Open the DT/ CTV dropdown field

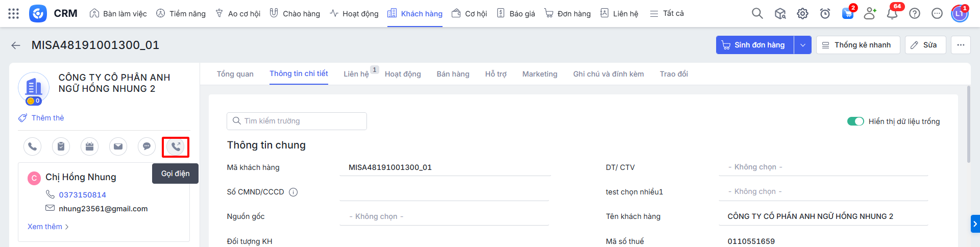coord(823,167)
